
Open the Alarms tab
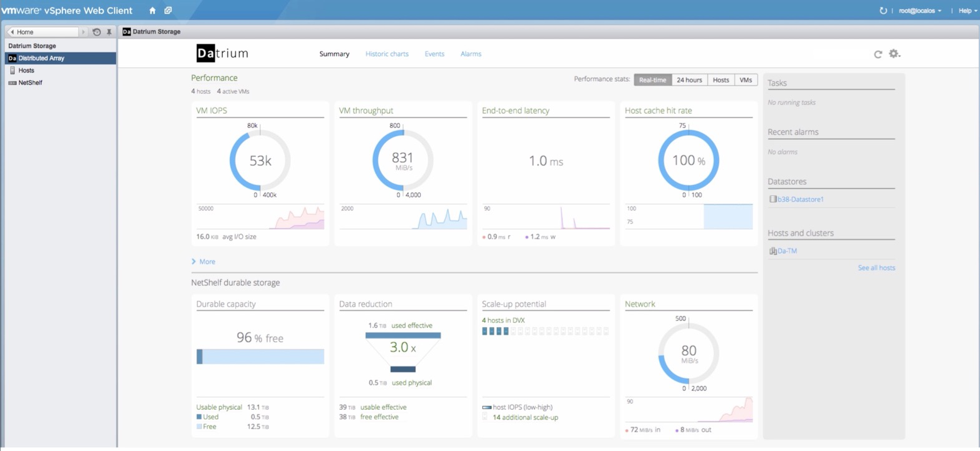[x=471, y=54]
